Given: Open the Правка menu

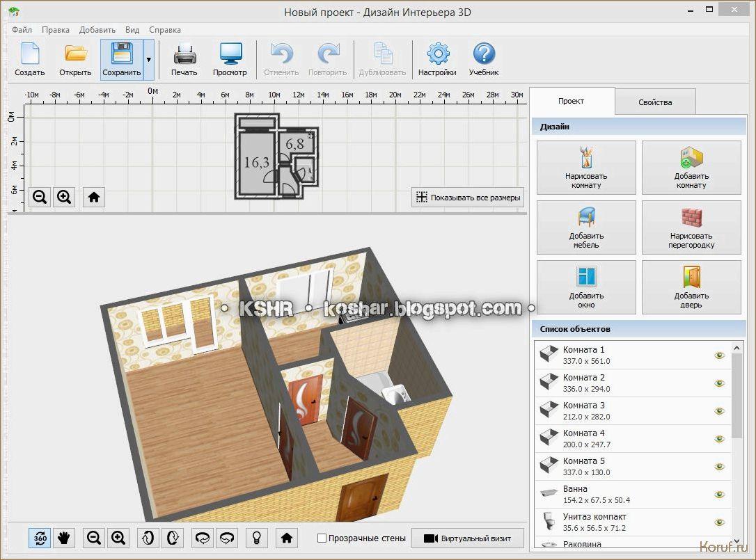Looking at the screenshot, I should click(56, 30).
